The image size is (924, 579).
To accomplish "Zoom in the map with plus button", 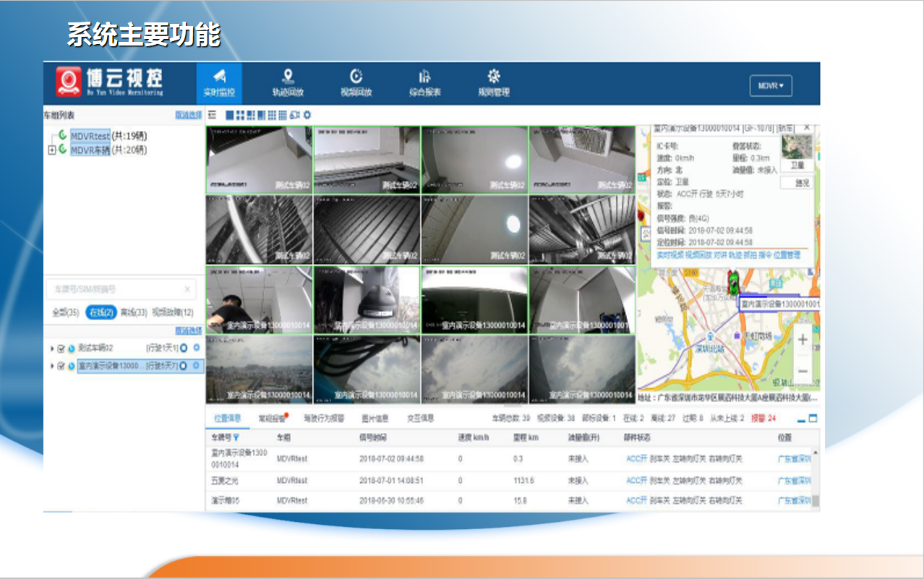I will [x=803, y=339].
